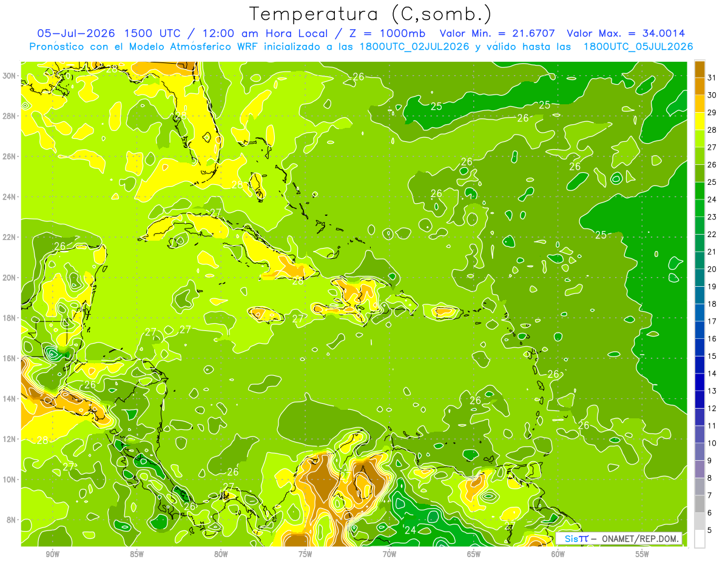
Task: Click the 90W longitude axis label
Action: click(53, 554)
